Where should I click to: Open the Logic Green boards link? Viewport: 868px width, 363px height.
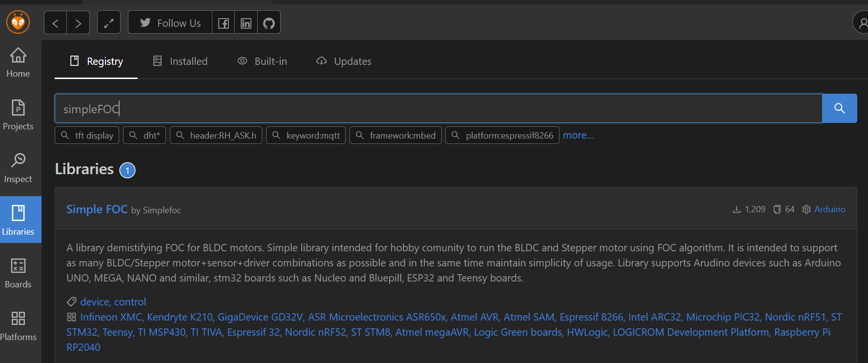pos(518,332)
